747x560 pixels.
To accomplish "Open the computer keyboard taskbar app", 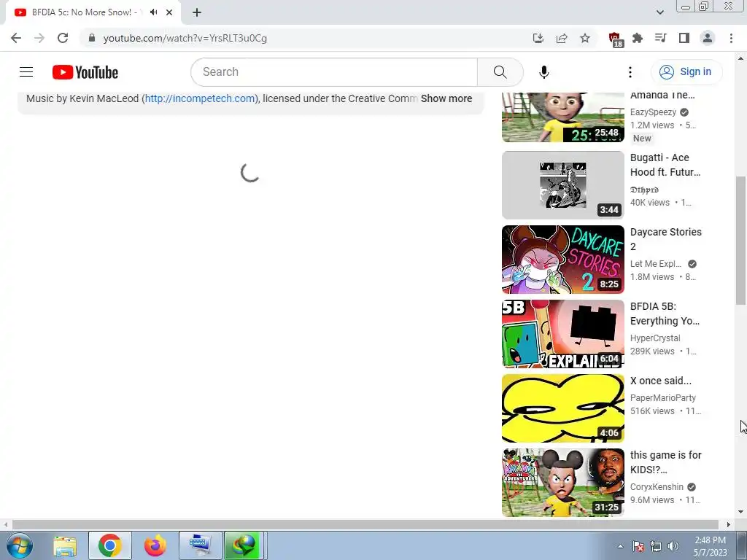I will coord(200,545).
